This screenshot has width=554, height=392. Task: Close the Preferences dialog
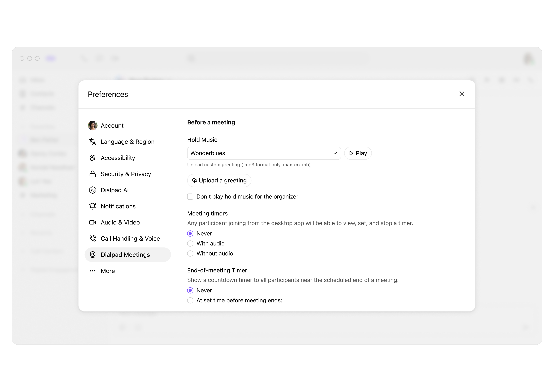[462, 94]
